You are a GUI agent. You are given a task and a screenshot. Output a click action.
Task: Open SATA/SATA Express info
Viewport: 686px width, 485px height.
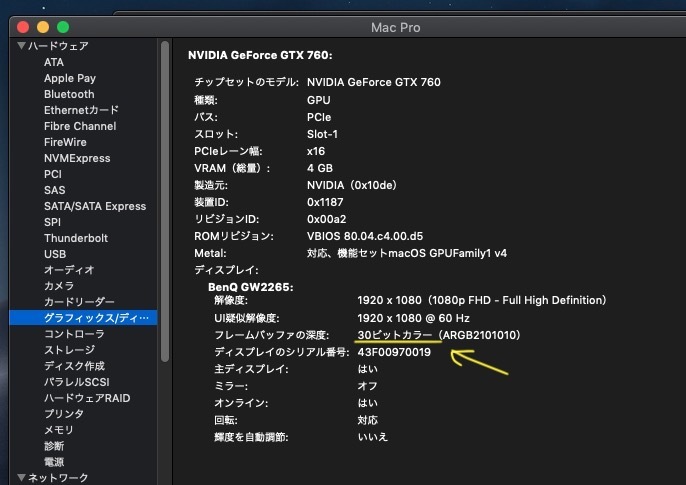pos(95,206)
